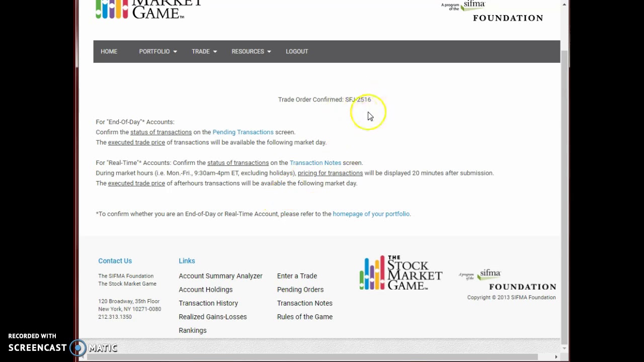644x362 pixels.
Task: Open the Transaction Notes link in body text
Action: click(315, 163)
